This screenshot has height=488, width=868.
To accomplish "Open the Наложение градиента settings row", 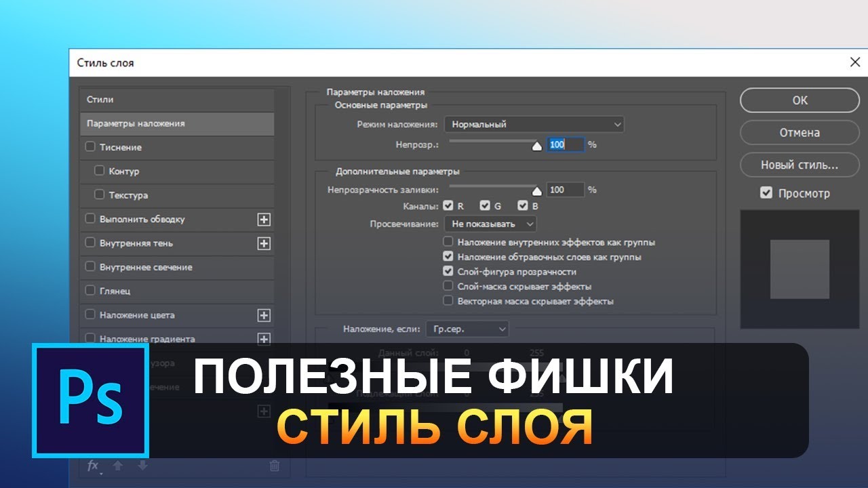I will tap(177, 338).
